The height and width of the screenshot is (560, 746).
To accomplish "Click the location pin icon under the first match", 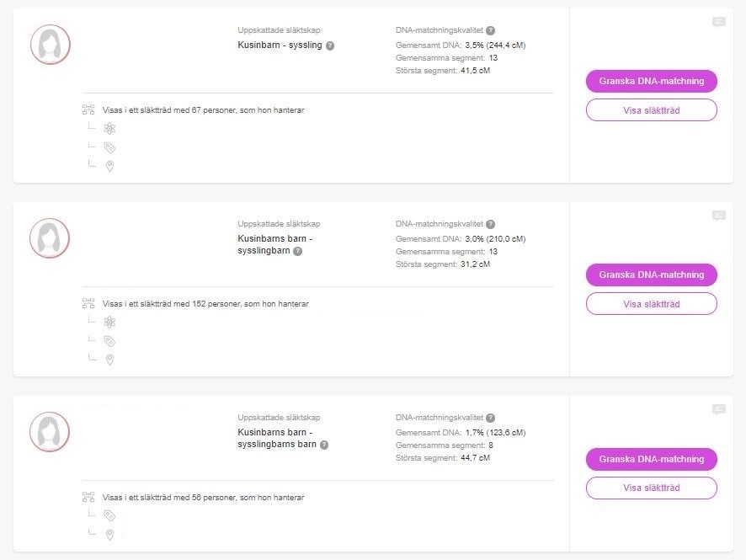I will click(x=109, y=166).
